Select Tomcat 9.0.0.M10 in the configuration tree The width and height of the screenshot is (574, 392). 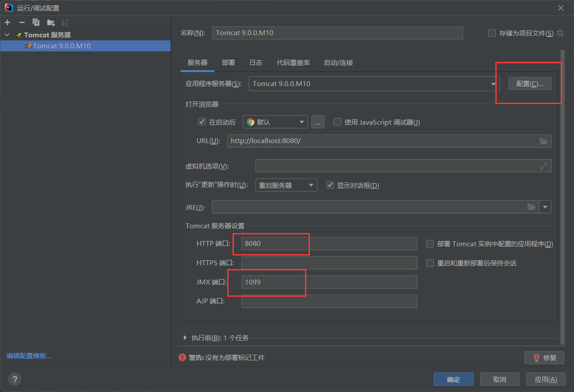(85, 46)
